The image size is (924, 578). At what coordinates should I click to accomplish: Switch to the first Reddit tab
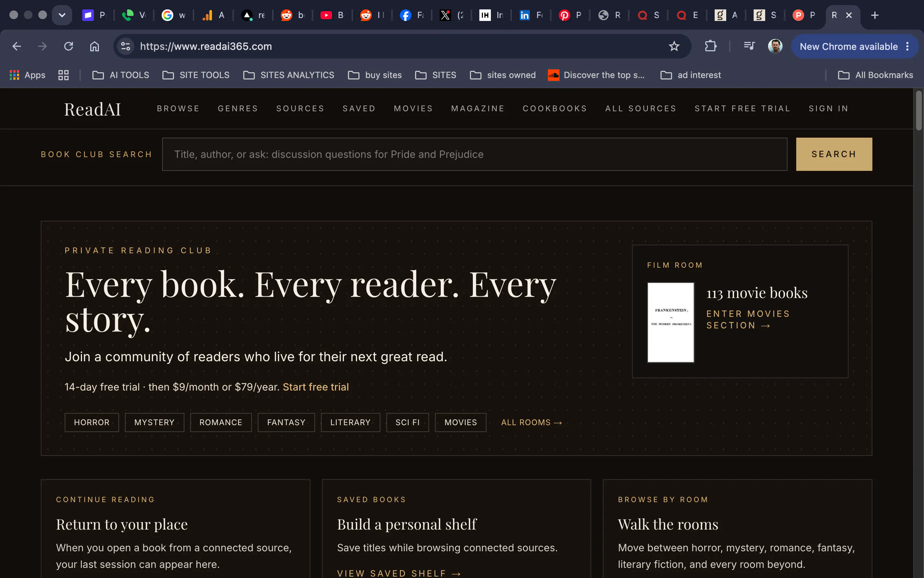point(292,15)
